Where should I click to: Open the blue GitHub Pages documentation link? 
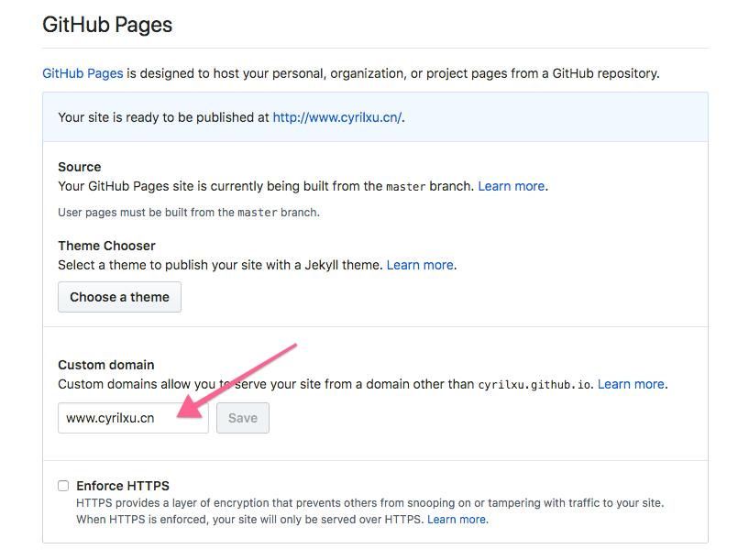point(83,73)
